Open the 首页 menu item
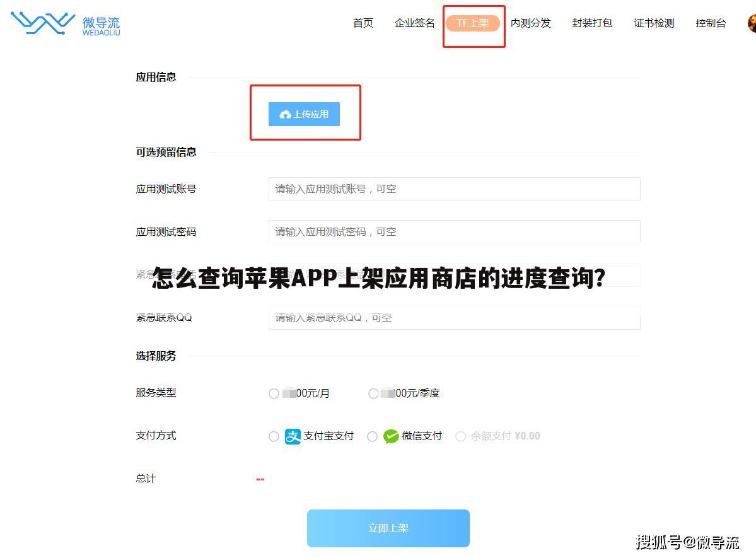 [363, 23]
